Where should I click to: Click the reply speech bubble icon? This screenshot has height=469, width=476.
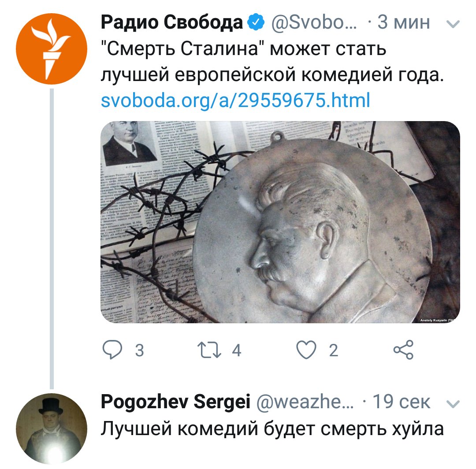coord(112,350)
